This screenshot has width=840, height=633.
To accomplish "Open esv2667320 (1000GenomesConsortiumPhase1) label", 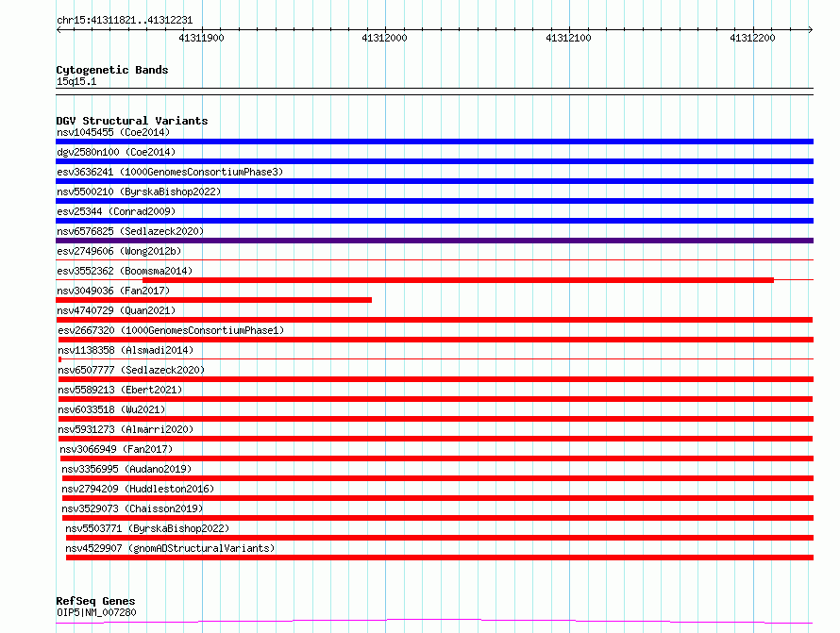I will tap(171, 330).
